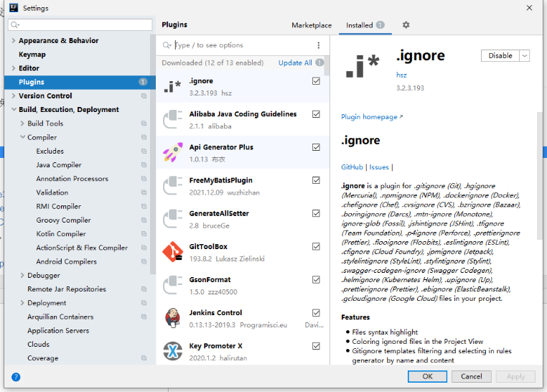Open Application Servers settings
This screenshot has width=547, height=392.
(58, 331)
